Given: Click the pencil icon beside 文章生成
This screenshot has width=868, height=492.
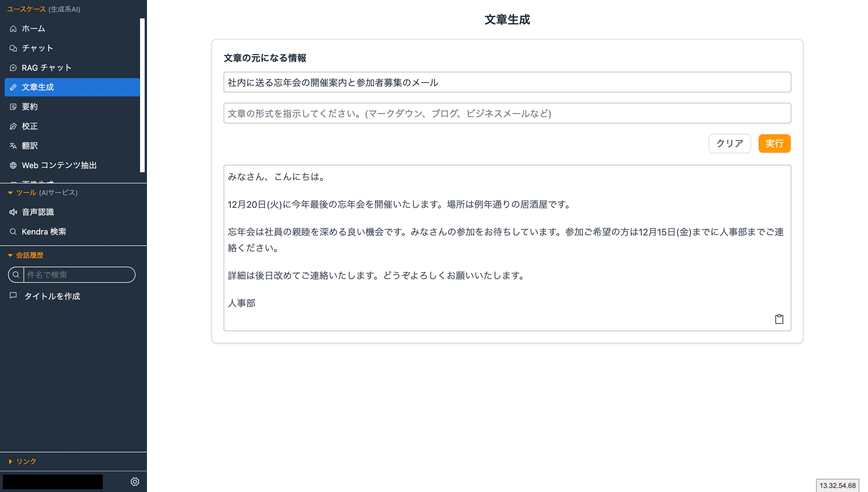Looking at the screenshot, I should click(x=13, y=87).
